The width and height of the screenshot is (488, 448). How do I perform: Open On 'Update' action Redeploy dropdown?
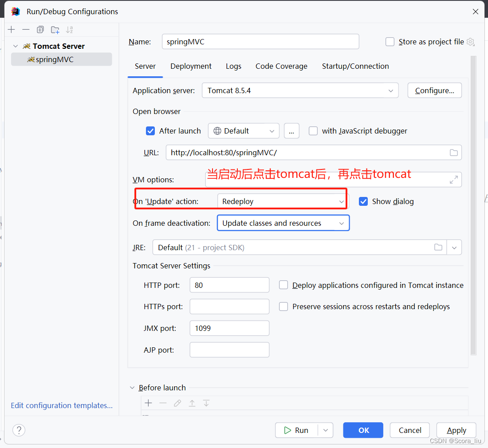pyautogui.click(x=283, y=201)
